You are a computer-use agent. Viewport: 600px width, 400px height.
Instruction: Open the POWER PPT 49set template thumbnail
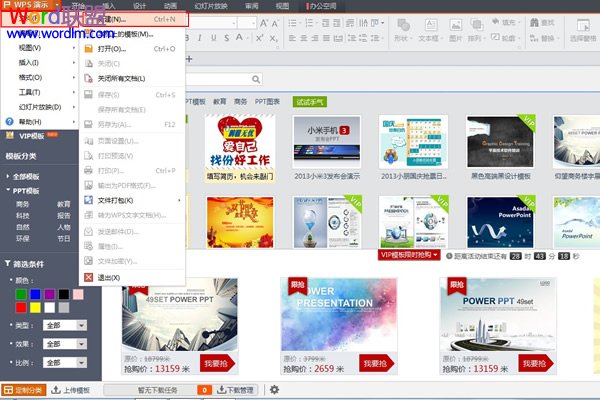point(498,315)
